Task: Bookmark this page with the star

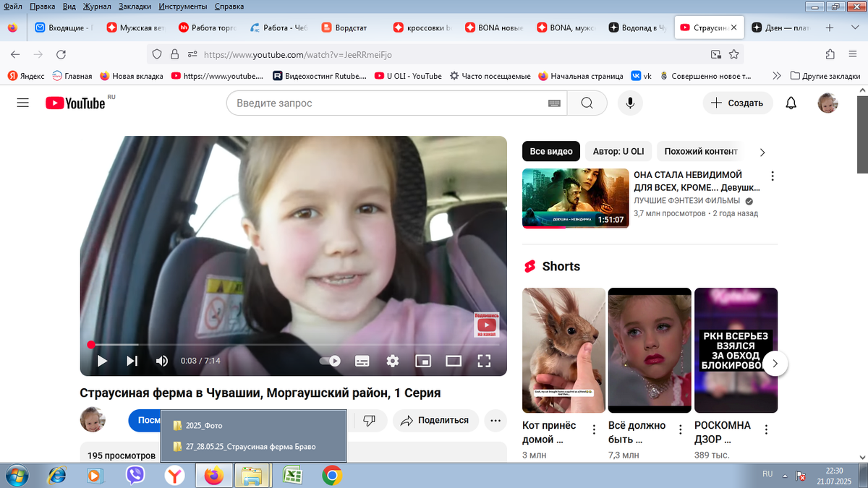Action: [733, 54]
